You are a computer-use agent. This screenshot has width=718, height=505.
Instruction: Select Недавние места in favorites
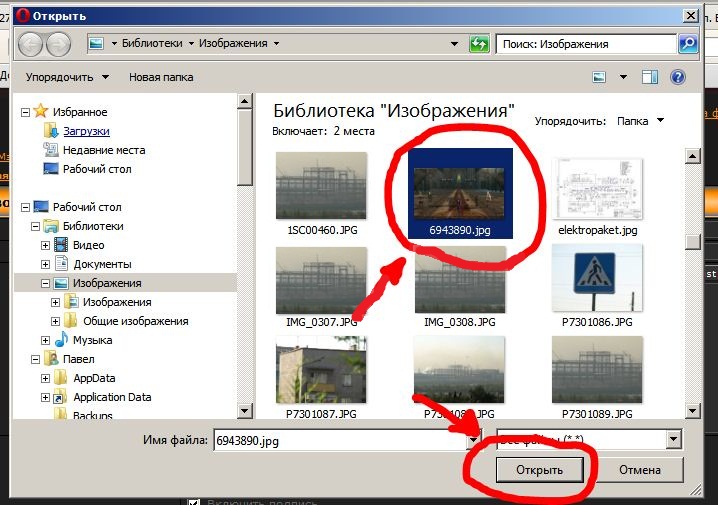point(104,150)
